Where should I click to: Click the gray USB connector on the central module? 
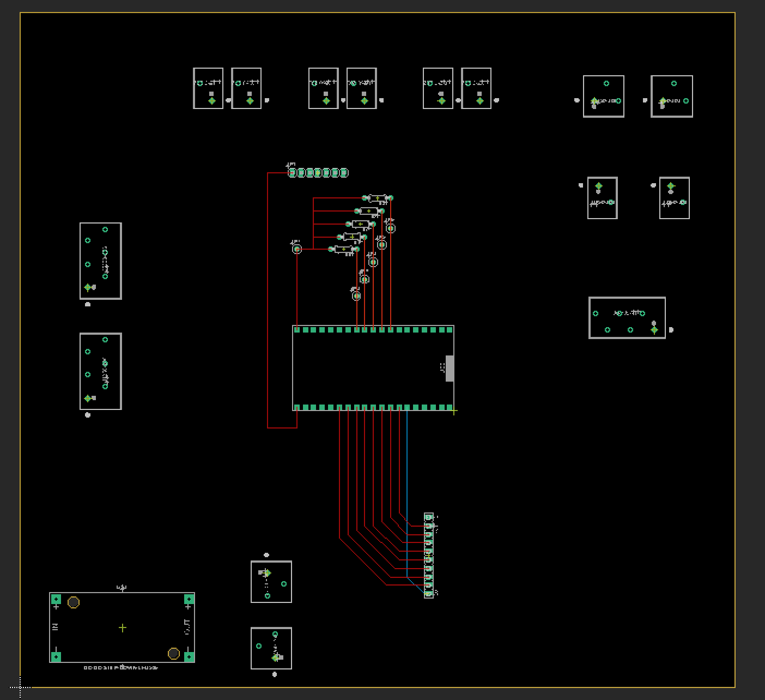450,369
